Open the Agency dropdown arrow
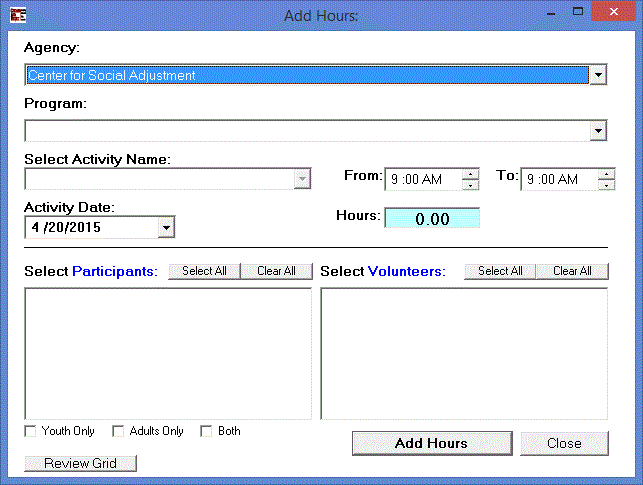The image size is (643, 485). click(x=598, y=75)
